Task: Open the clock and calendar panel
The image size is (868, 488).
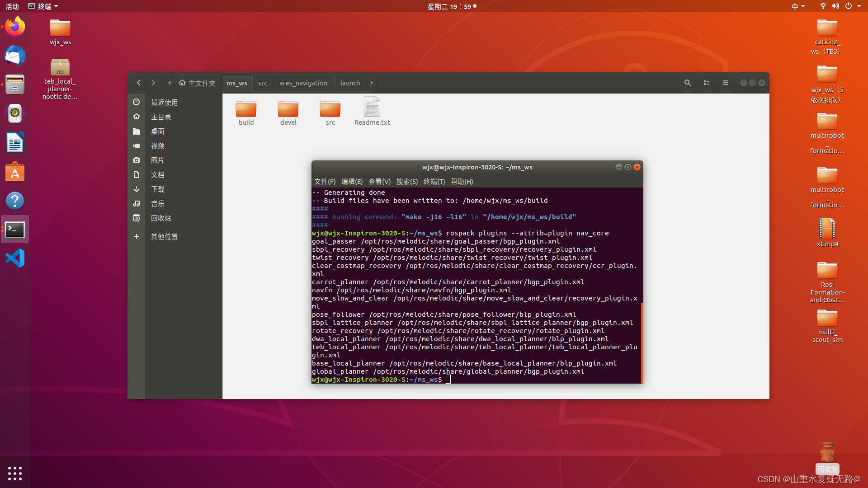Action: (x=452, y=6)
